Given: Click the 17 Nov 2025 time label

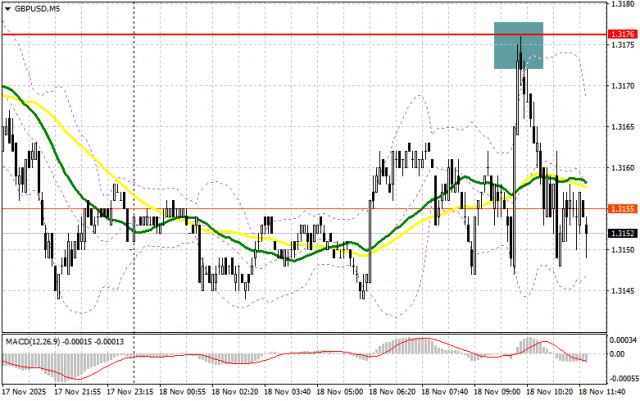Looking at the screenshot, I should 24,392.
